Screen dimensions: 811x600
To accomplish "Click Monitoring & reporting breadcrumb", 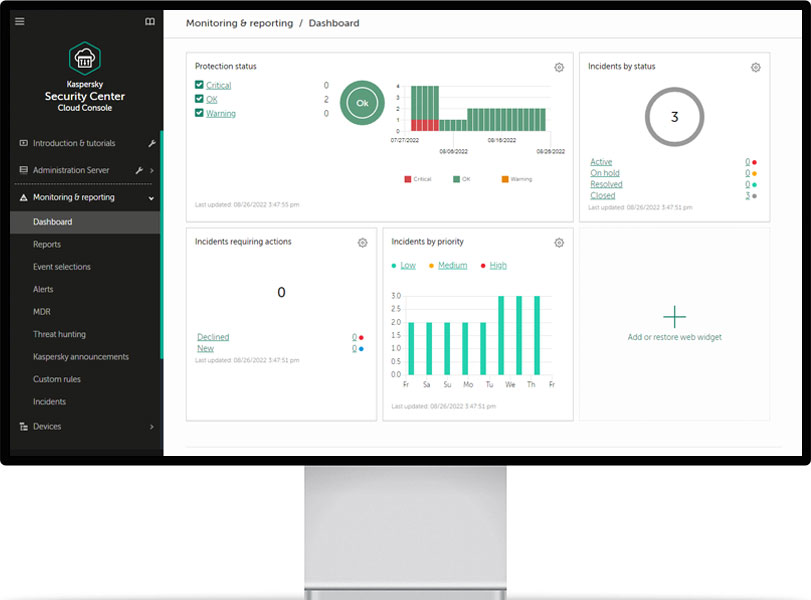I will [239, 23].
